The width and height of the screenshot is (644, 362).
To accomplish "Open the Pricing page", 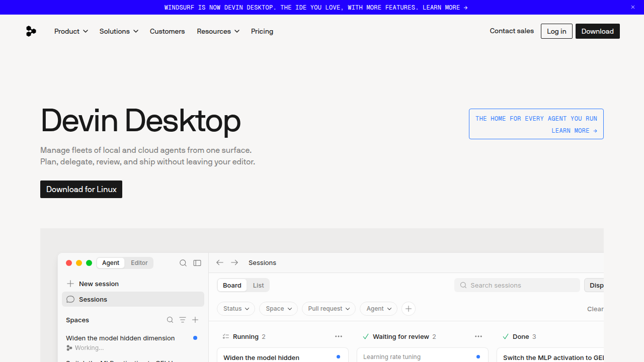I will [x=262, y=31].
